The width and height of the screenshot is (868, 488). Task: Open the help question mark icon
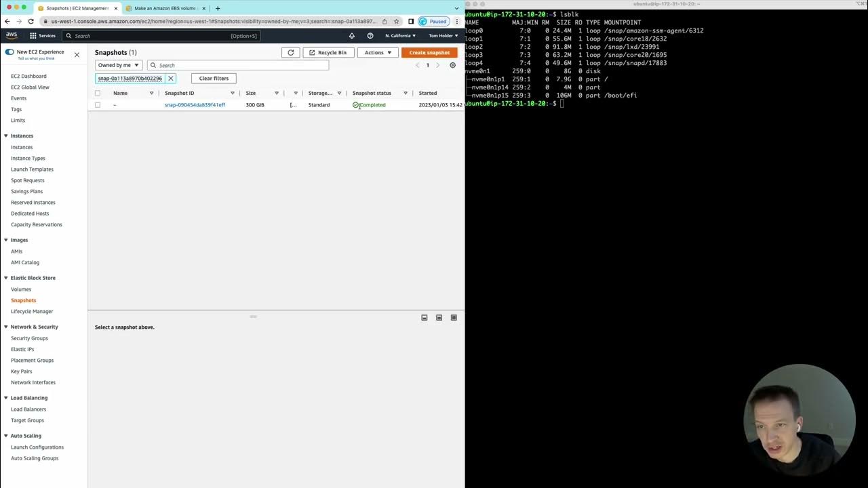pos(370,35)
